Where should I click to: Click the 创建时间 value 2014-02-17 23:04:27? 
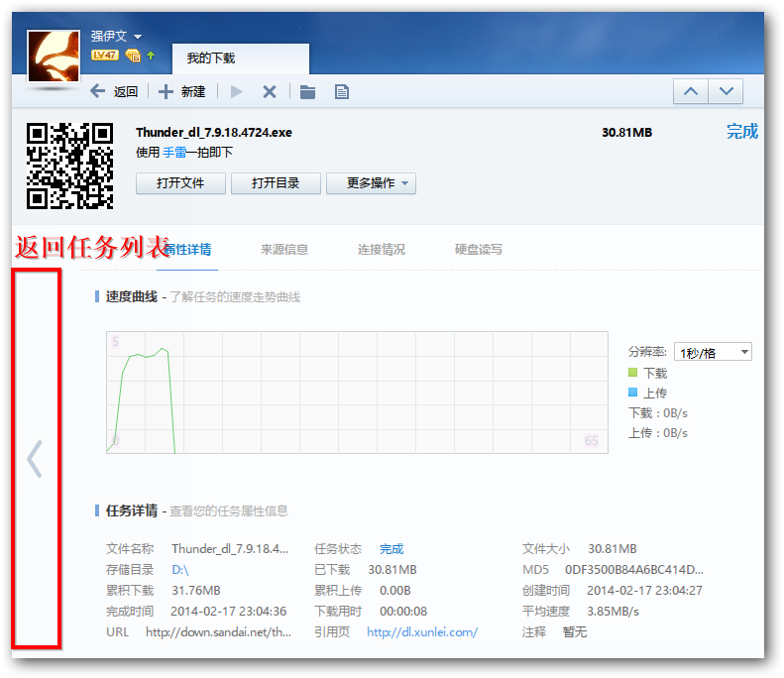(644, 591)
